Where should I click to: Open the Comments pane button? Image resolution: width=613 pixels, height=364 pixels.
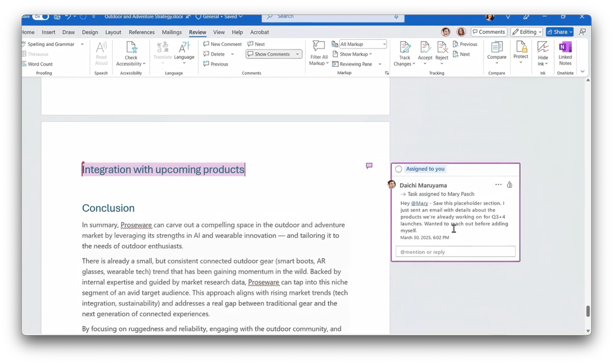click(x=488, y=32)
